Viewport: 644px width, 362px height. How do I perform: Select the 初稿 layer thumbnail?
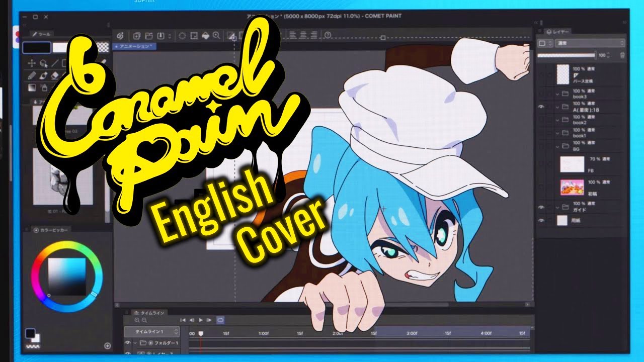[572, 187]
